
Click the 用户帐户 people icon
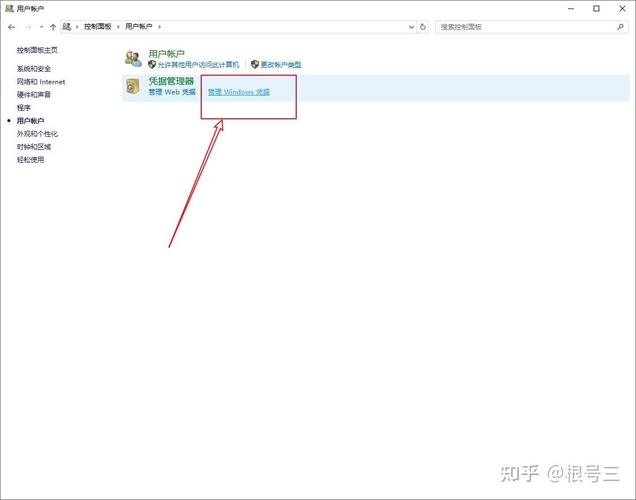click(133, 59)
